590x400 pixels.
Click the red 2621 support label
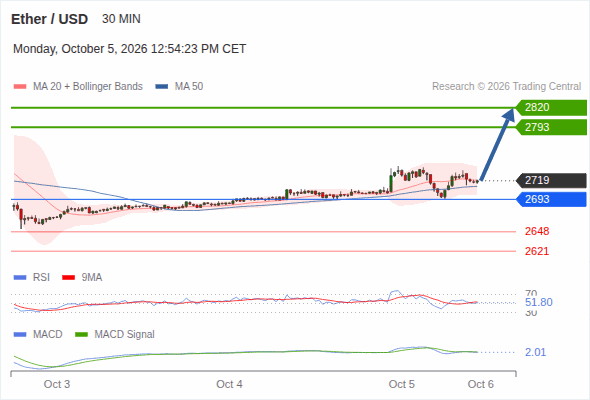[537, 251]
